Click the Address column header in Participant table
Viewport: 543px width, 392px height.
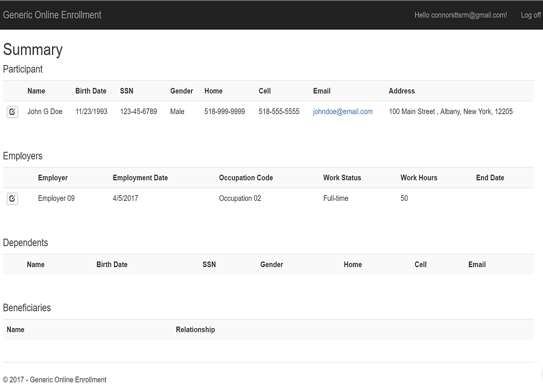(402, 91)
